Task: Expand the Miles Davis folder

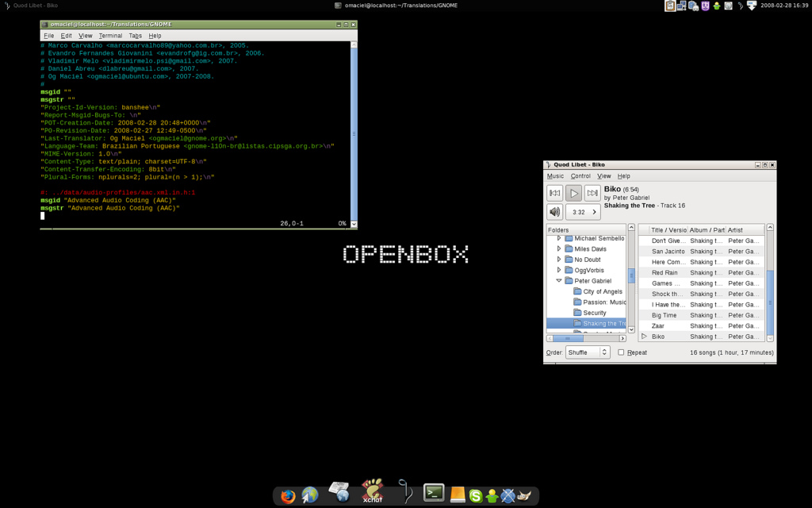Action: click(x=559, y=249)
